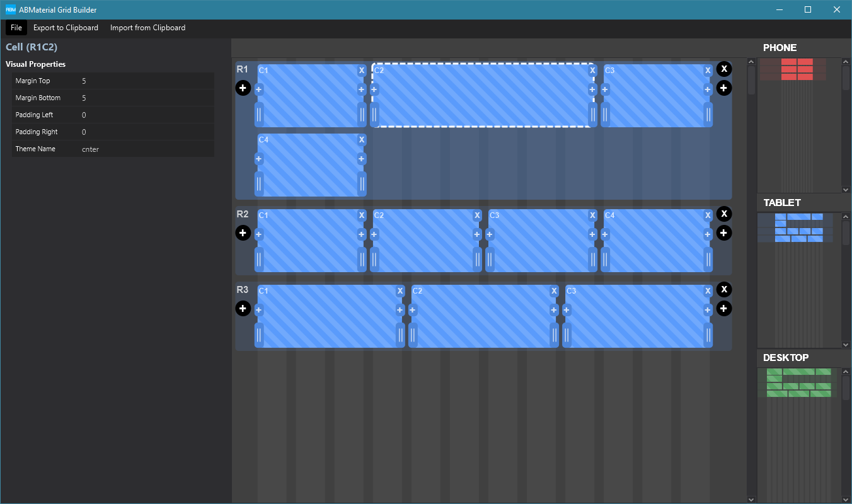Click the down arrow of the PHONE panel scrollbar
Image resolution: width=852 pixels, height=504 pixels.
[x=846, y=189]
